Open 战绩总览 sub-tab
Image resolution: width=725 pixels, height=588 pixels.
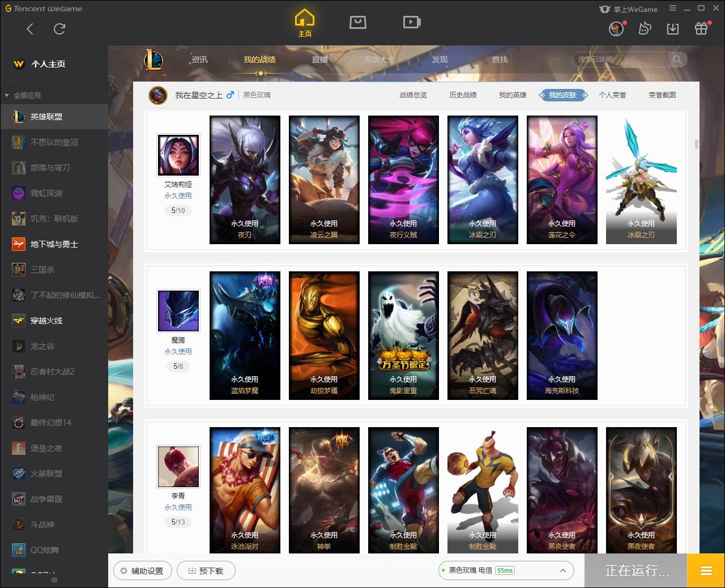[x=413, y=95]
